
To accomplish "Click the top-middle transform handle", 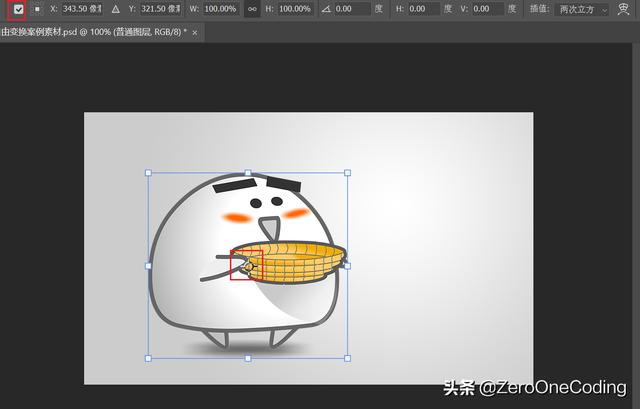I will coord(248,173).
